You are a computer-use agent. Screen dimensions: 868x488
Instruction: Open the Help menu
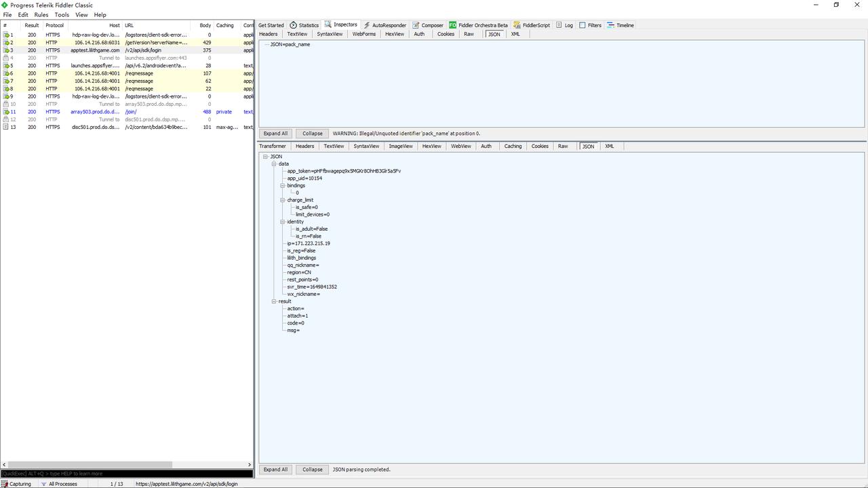point(100,14)
